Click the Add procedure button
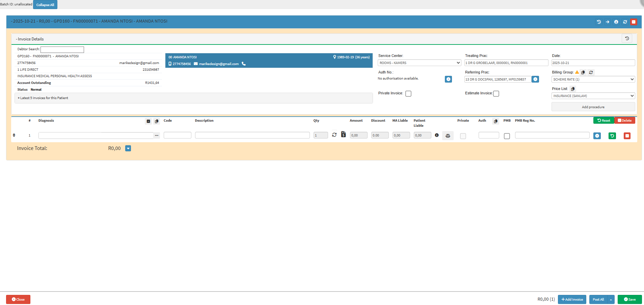 (593, 107)
